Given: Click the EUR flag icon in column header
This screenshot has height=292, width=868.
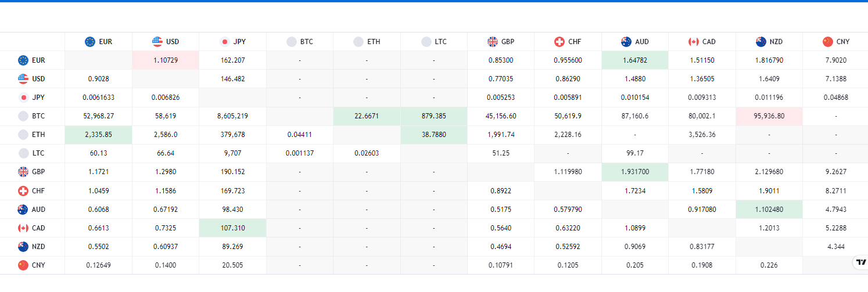Looking at the screenshot, I should tap(90, 42).
